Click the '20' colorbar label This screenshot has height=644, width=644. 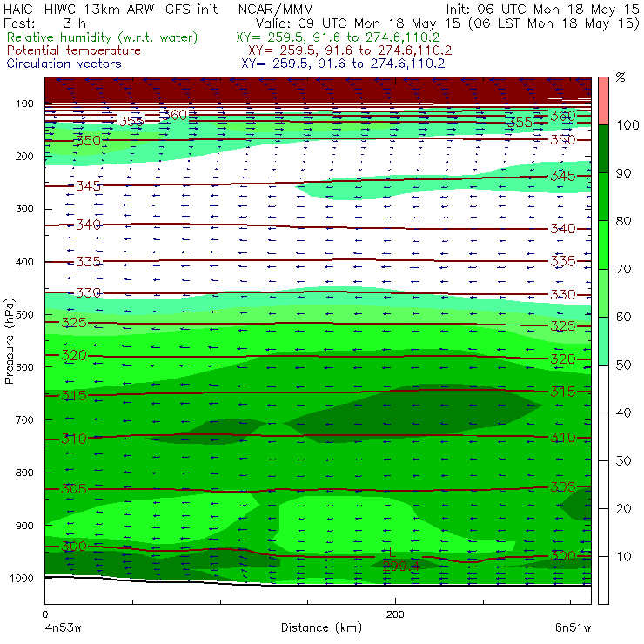pos(623,508)
